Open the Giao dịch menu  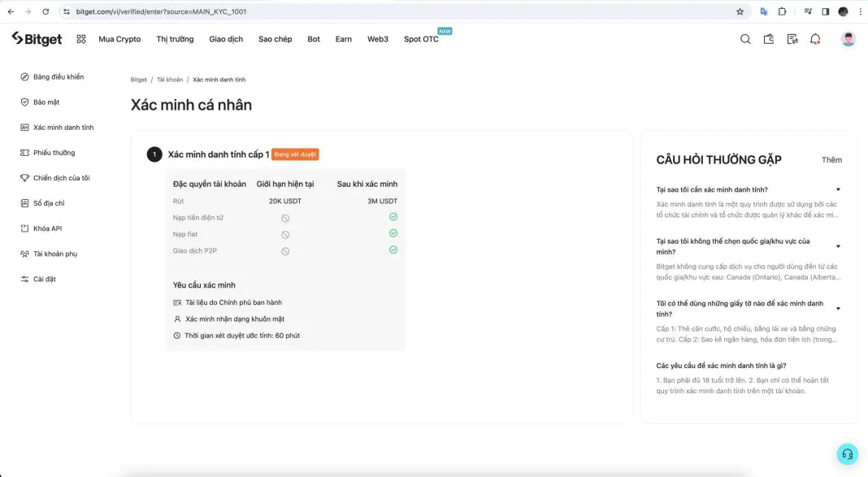point(226,39)
